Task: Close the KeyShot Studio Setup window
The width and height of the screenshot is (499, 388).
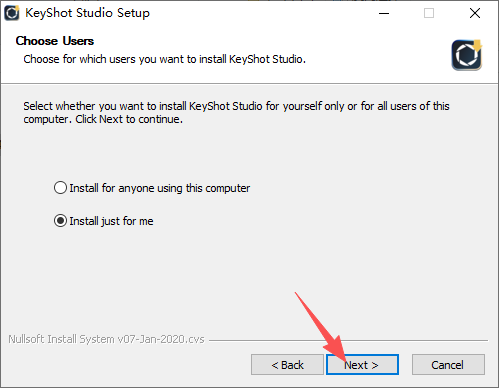Action: [475, 13]
